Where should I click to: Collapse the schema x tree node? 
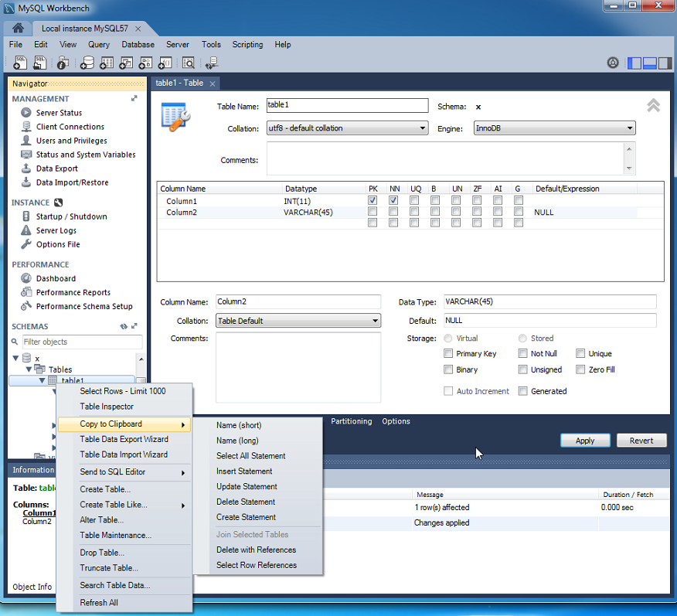tap(15, 358)
